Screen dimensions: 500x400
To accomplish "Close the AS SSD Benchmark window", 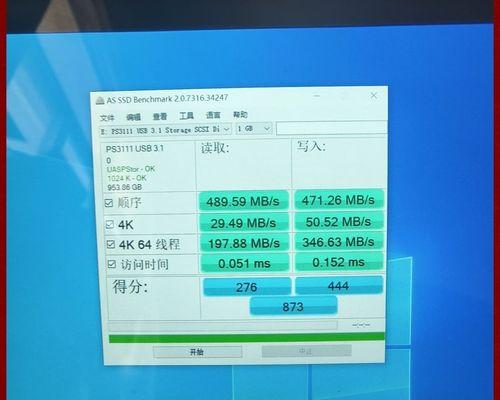I will (x=374, y=96).
